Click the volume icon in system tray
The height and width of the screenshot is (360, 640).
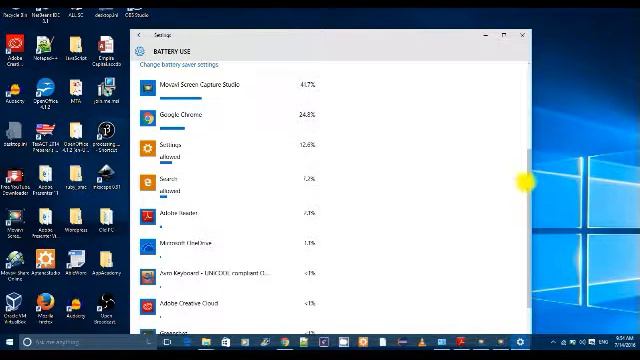(x=582, y=342)
